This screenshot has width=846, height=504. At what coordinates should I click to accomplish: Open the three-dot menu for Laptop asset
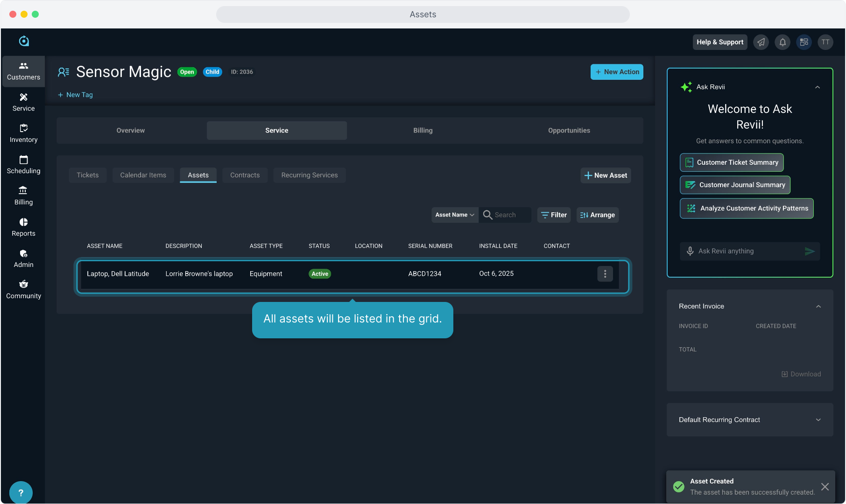605,274
